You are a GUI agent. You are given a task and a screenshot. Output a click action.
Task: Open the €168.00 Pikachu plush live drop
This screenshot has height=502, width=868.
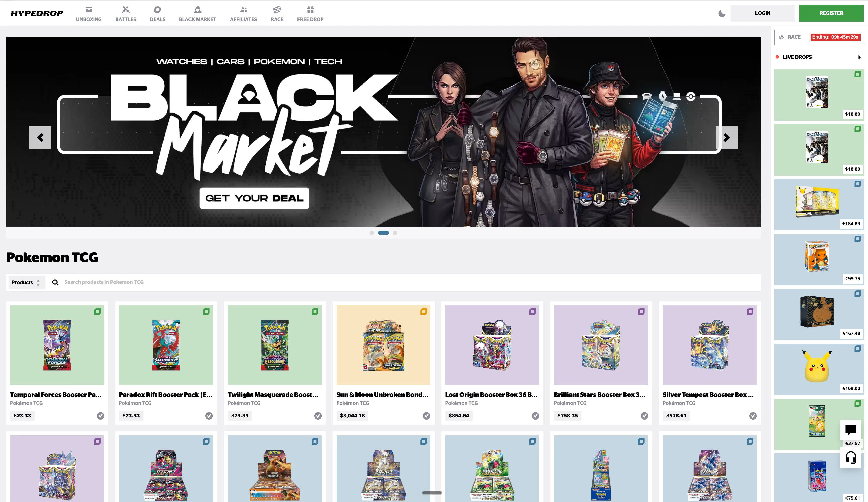point(819,369)
